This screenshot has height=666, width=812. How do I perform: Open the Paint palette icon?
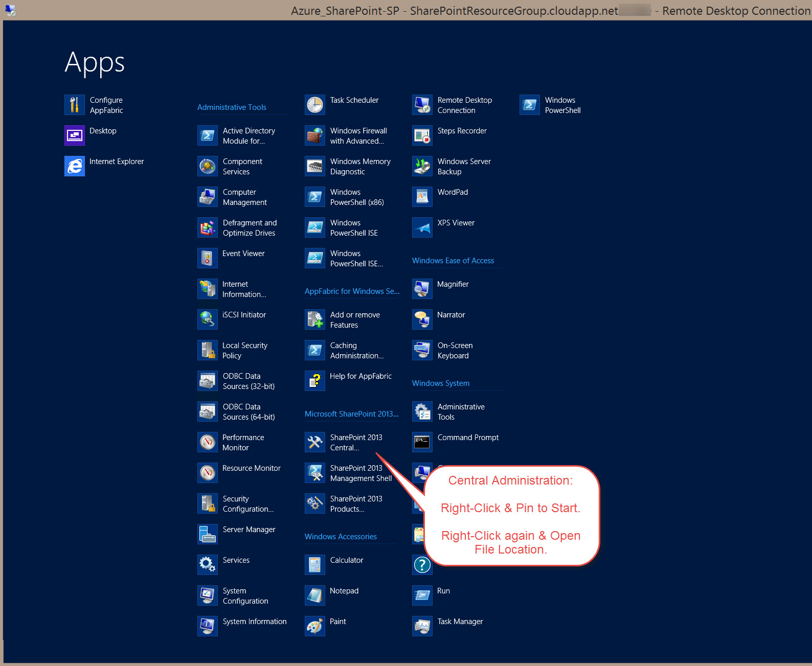[x=315, y=626]
